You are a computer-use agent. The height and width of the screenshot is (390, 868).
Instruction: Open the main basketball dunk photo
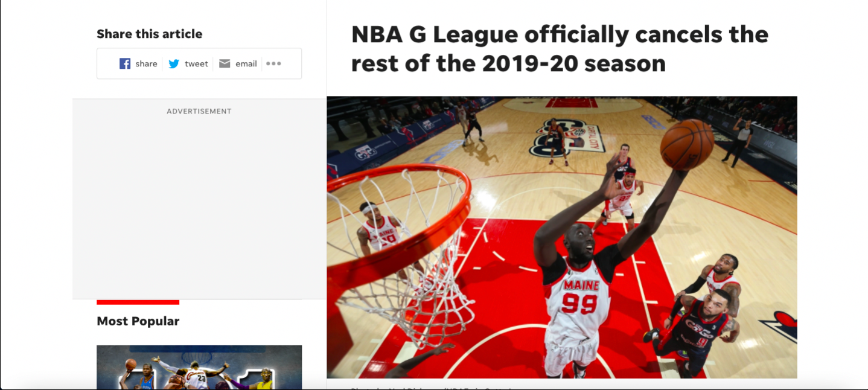pos(562,237)
